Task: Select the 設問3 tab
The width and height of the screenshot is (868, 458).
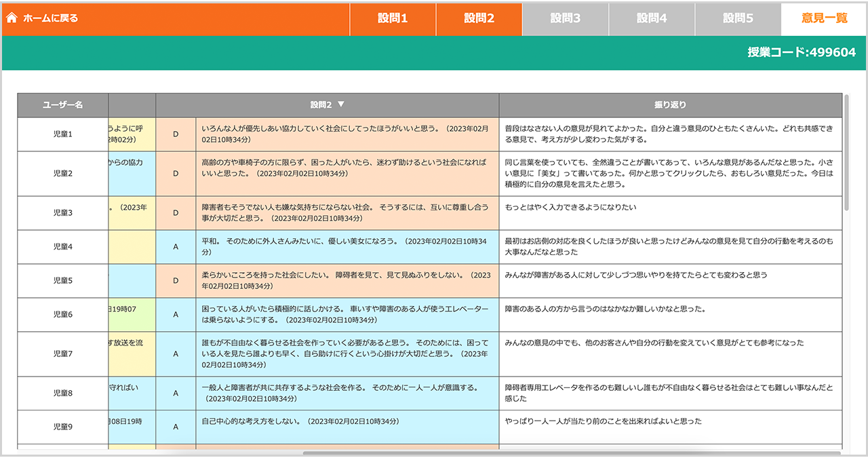Action: 565,19
